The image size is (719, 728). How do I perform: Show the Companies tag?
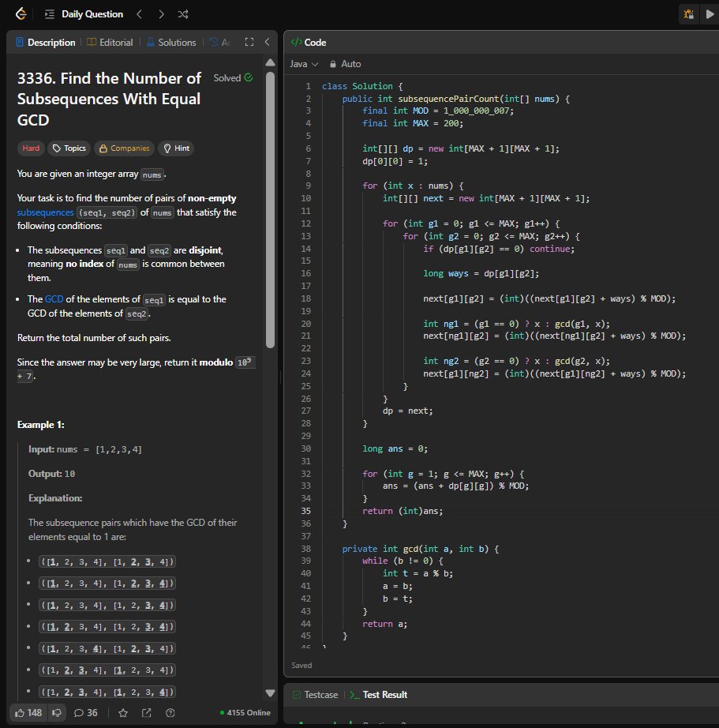pyautogui.click(x=125, y=148)
